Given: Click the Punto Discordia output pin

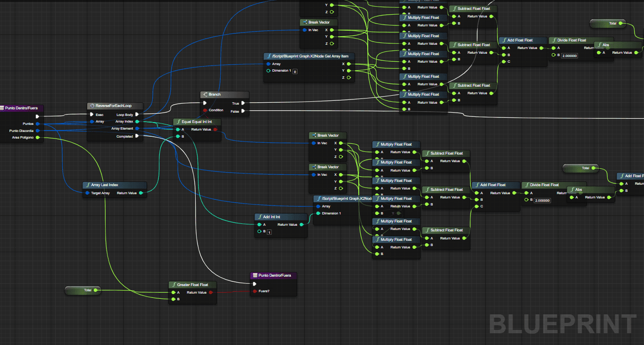Looking at the screenshot, I should [38, 131].
